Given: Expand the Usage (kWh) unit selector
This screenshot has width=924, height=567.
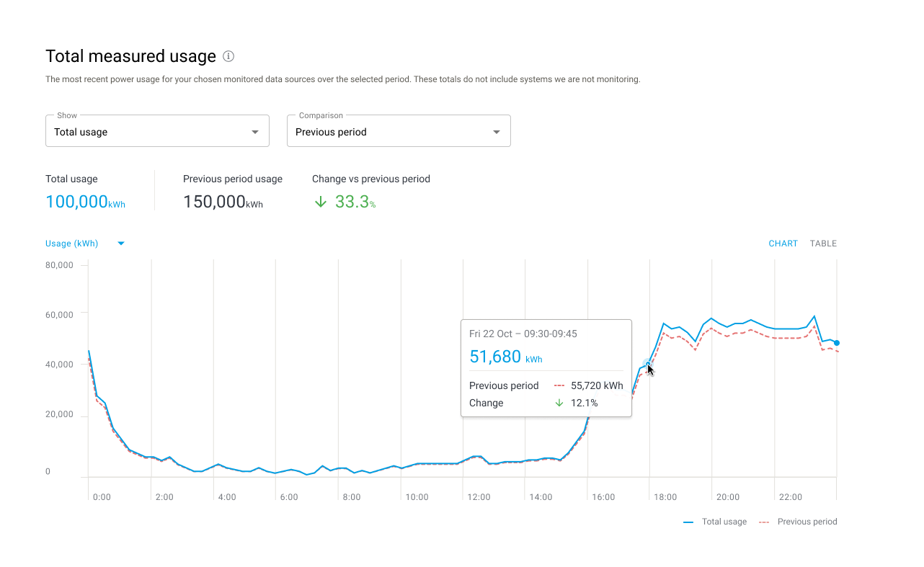Looking at the screenshot, I should coord(85,244).
